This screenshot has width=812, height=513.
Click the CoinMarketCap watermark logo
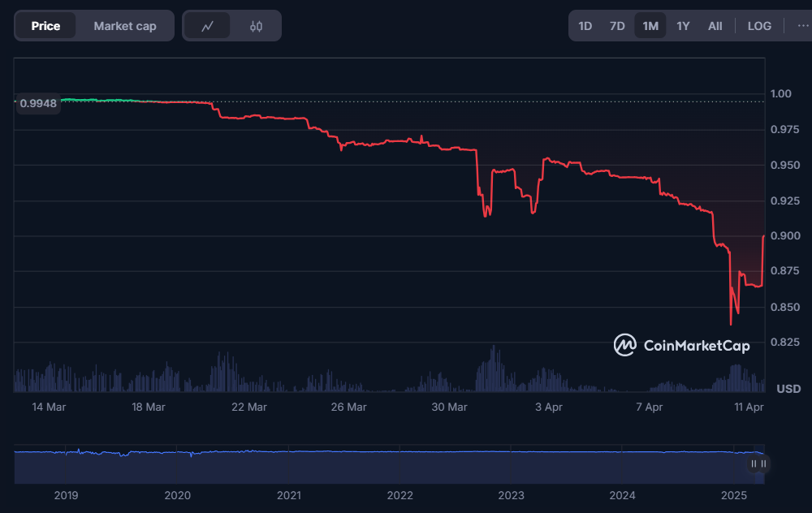tap(681, 345)
